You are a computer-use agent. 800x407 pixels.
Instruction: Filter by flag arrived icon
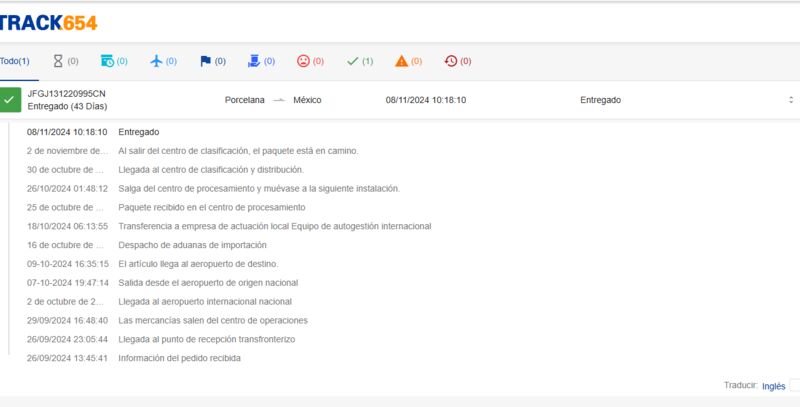pyautogui.click(x=206, y=61)
